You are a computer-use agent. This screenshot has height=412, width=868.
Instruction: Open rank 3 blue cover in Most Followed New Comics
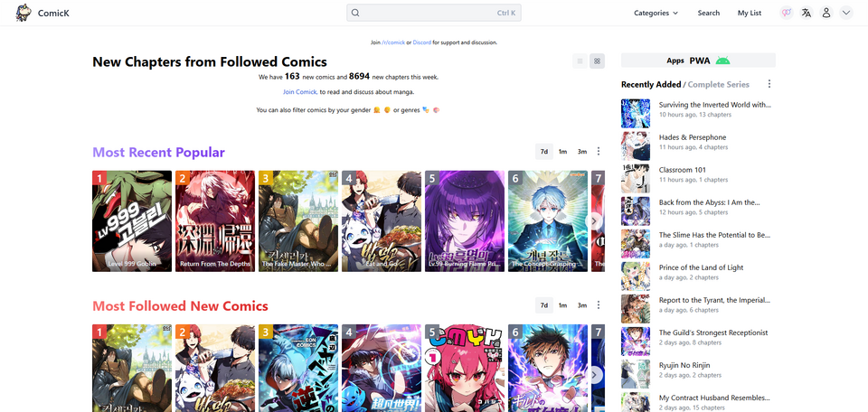click(298, 369)
